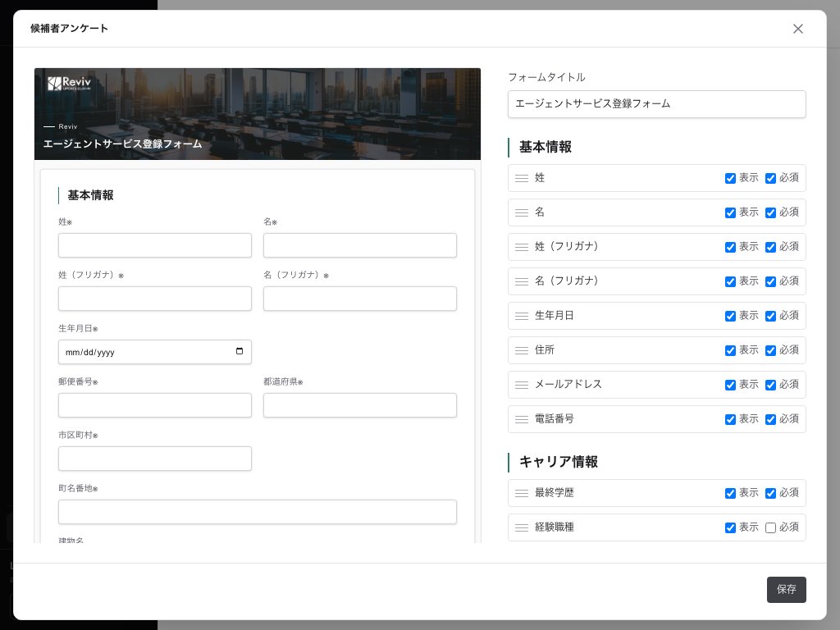The image size is (840, 630).
Task: Grab the drag handle for 住所 row
Action: pyautogui.click(x=521, y=350)
